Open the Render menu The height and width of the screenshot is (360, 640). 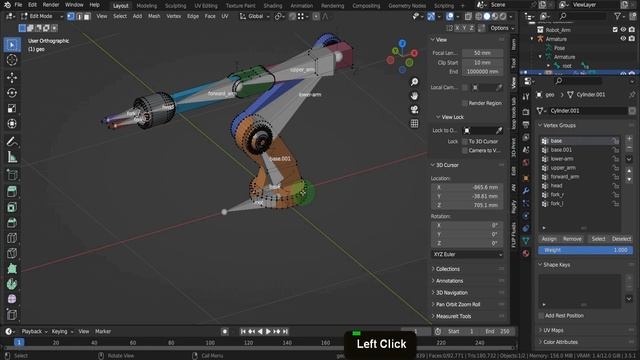point(51,5)
